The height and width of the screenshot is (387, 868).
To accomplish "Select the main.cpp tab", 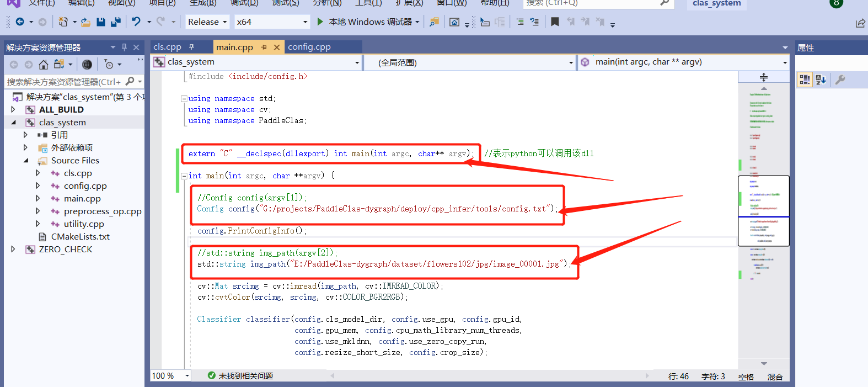I will pos(234,47).
